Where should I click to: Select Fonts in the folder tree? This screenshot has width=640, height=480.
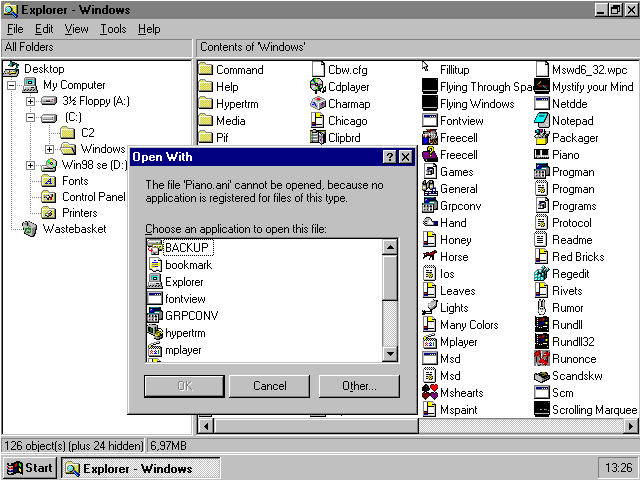[x=75, y=181]
